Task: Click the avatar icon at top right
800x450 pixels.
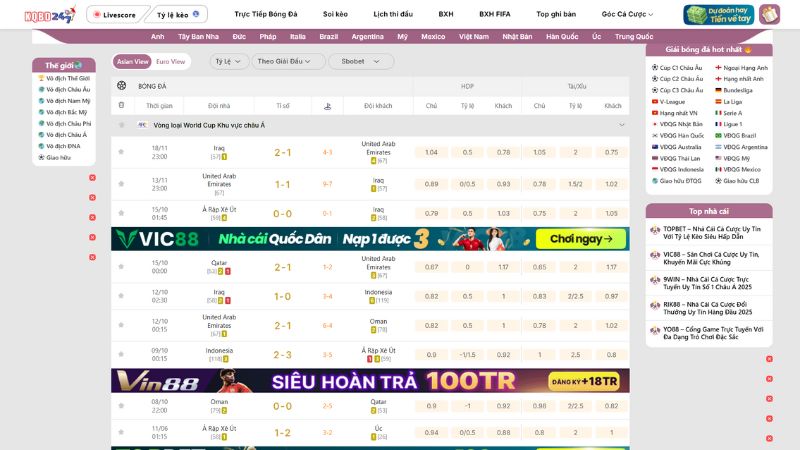Action: 769,15
